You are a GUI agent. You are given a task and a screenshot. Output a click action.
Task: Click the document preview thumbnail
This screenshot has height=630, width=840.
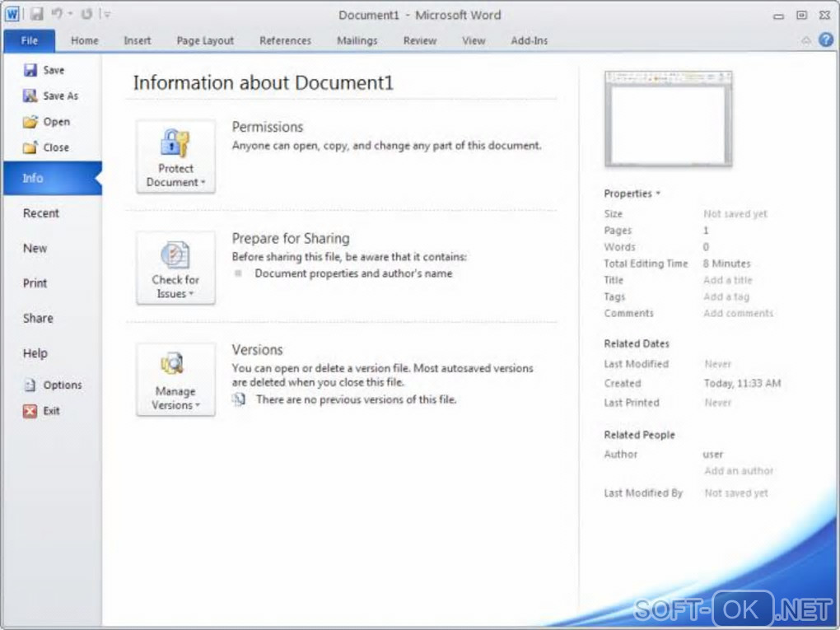[x=668, y=119]
